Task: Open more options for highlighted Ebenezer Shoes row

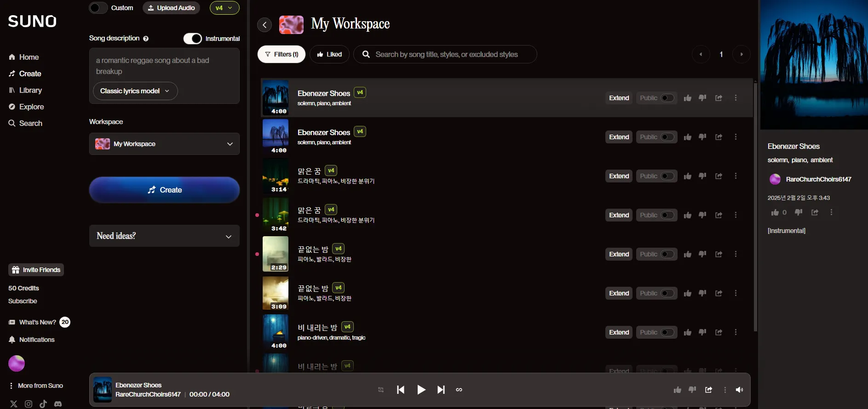Action: pyautogui.click(x=736, y=98)
